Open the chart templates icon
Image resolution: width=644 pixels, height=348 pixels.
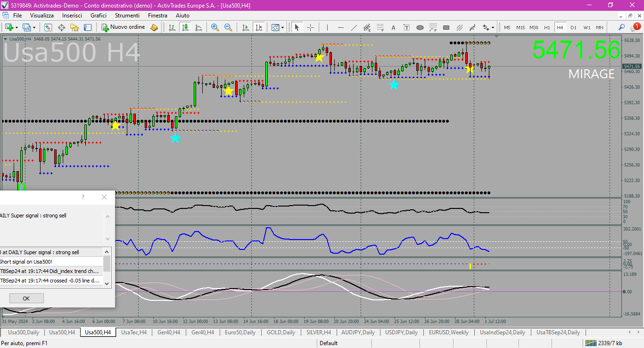point(275,27)
